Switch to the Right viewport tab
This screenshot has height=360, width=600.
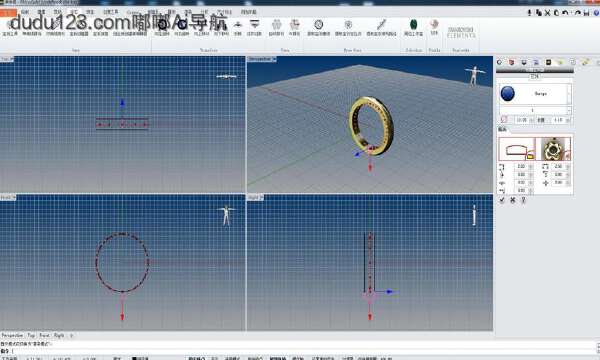(x=59, y=335)
